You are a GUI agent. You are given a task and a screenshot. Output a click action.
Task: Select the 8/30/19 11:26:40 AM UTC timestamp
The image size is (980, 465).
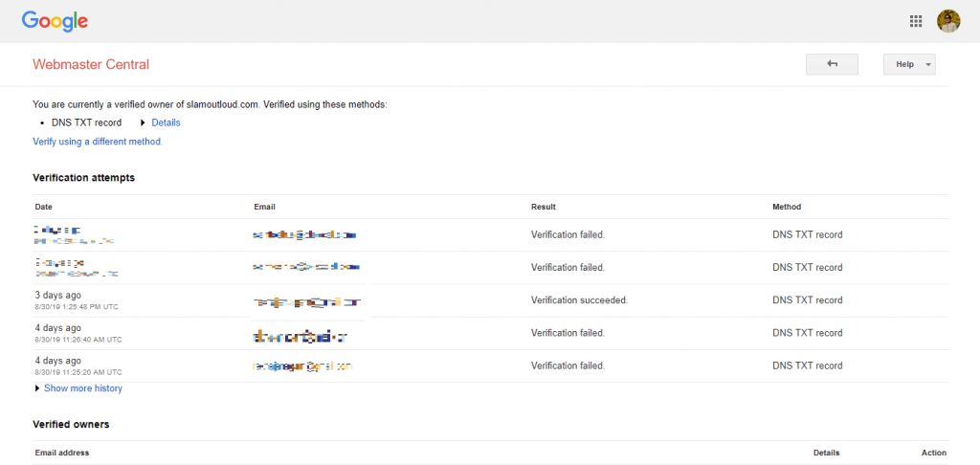(78, 339)
